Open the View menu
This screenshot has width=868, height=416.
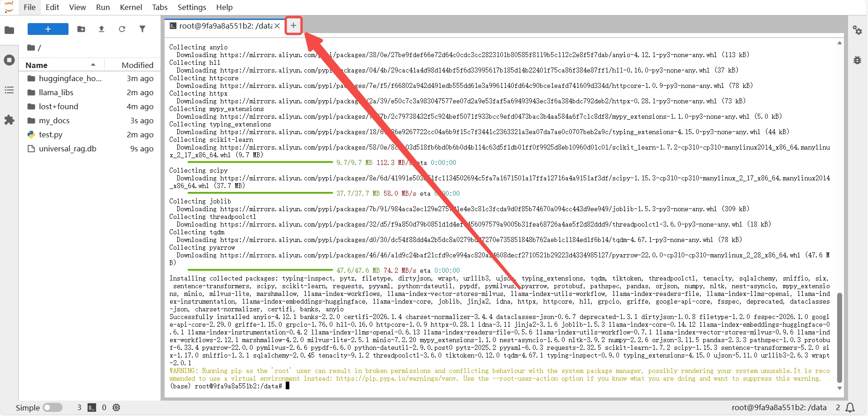[78, 7]
